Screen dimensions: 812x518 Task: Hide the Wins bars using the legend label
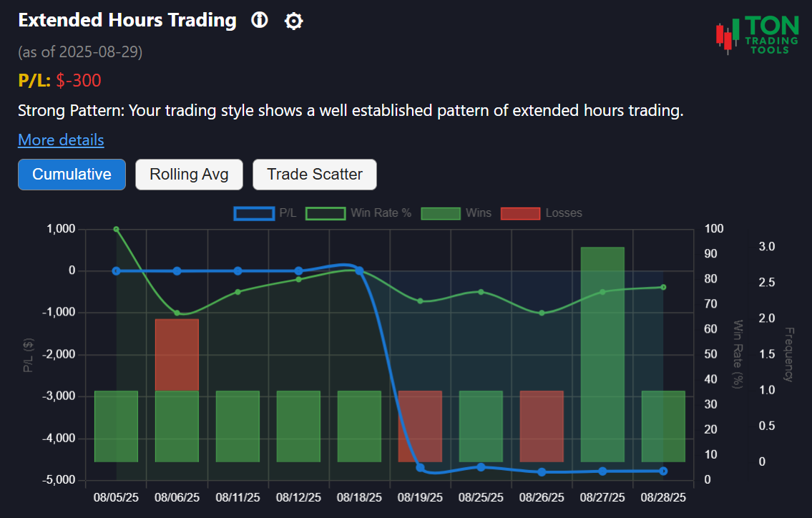pyautogui.click(x=478, y=213)
